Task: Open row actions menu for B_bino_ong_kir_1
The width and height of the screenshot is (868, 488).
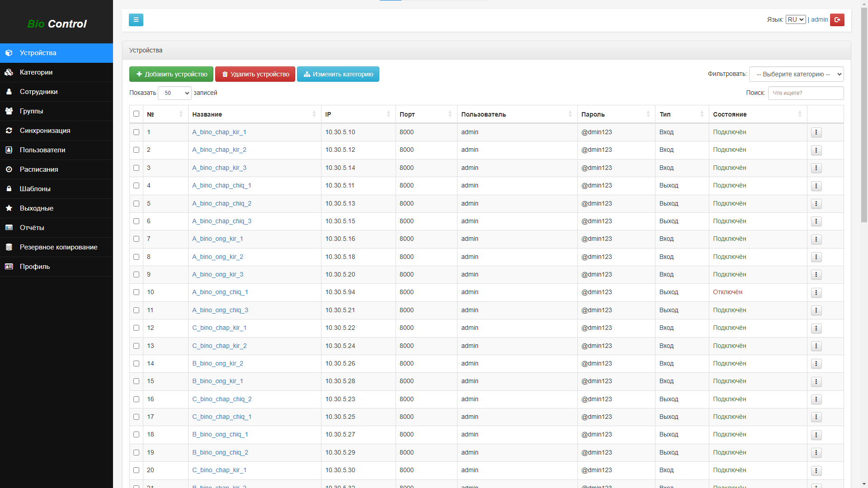Action: tap(816, 381)
